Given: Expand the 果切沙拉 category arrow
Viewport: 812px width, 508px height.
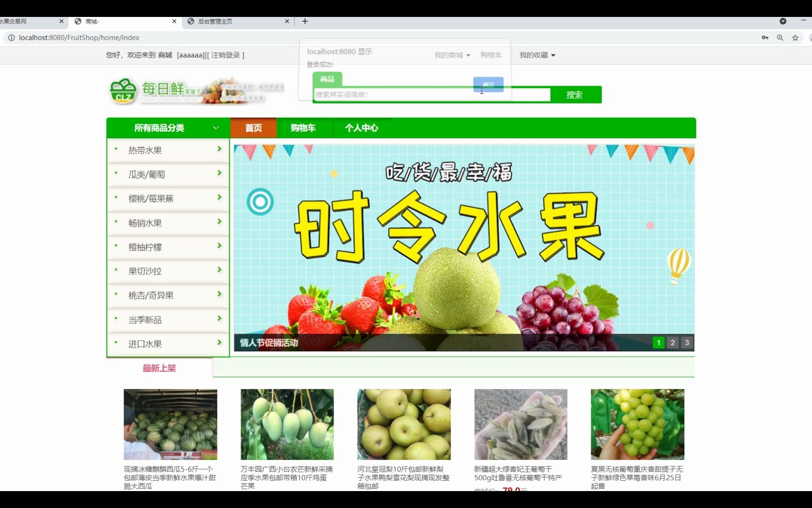Looking at the screenshot, I should click(219, 270).
